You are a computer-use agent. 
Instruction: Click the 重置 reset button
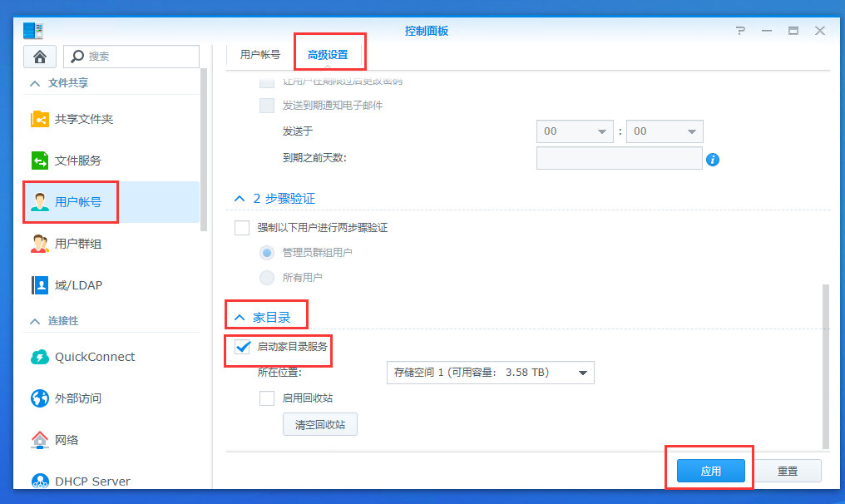788,471
